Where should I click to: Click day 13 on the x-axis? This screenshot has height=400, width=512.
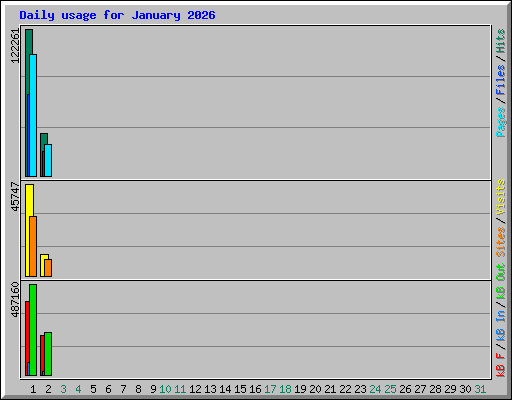pyautogui.click(x=210, y=389)
